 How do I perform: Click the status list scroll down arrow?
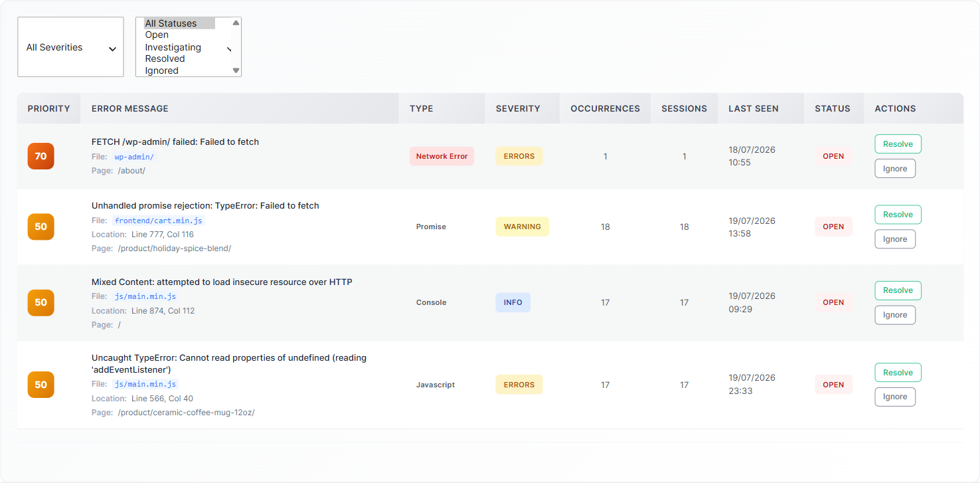click(236, 70)
